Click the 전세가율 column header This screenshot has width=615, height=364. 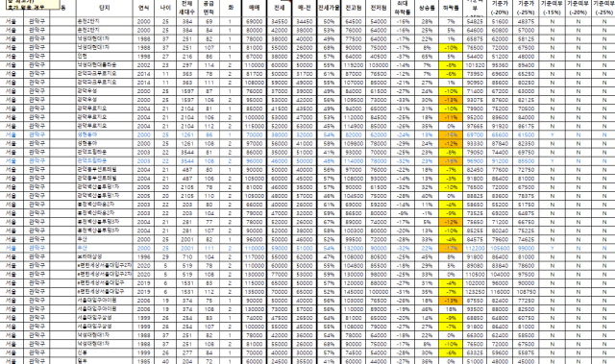point(329,8)
